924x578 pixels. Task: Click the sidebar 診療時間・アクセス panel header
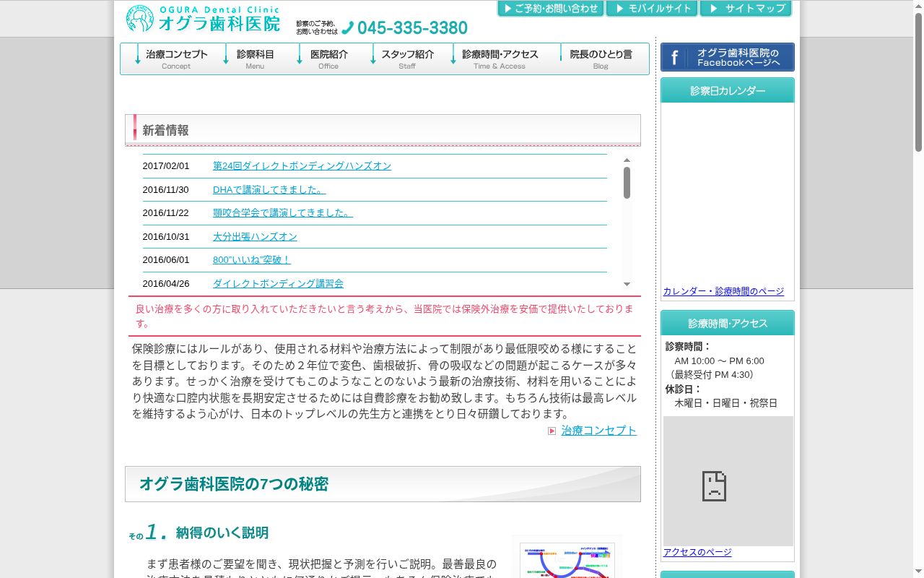point(728,324)
